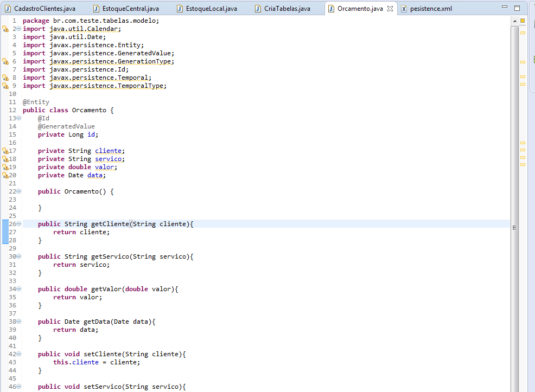Jump to the last overview ruler warning marker

click(x=523, y=165)
